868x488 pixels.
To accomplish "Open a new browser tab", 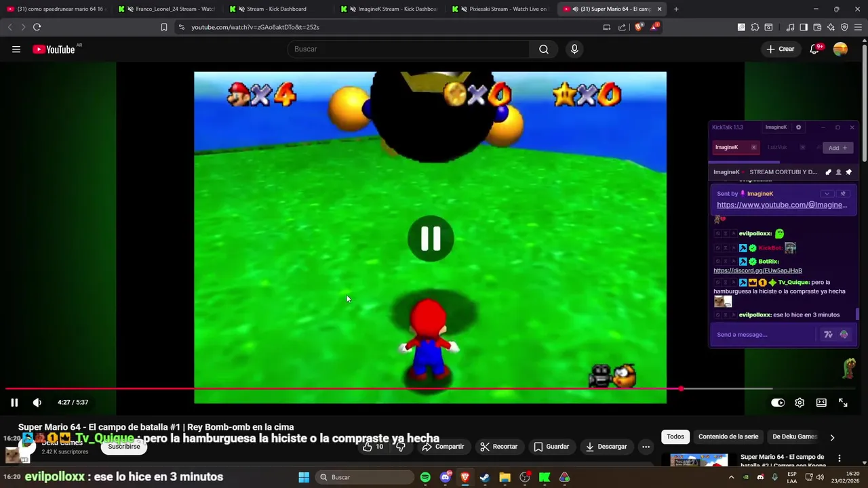I will pos(676,9).
